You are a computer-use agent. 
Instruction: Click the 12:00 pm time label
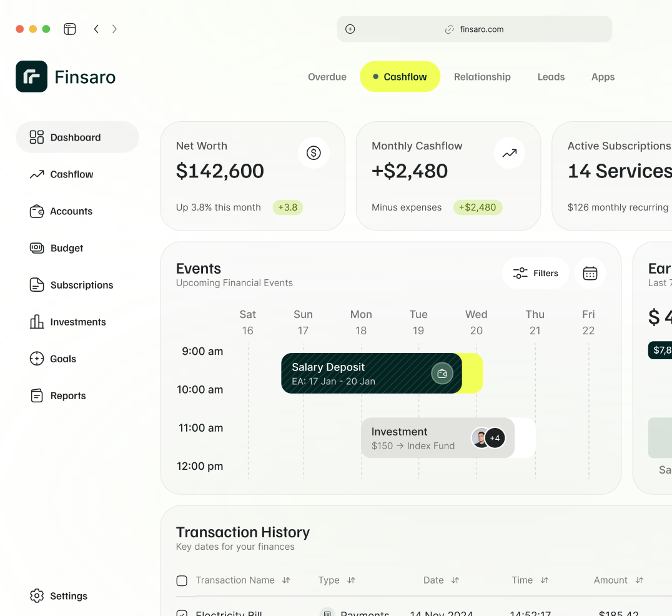point(200,466)
